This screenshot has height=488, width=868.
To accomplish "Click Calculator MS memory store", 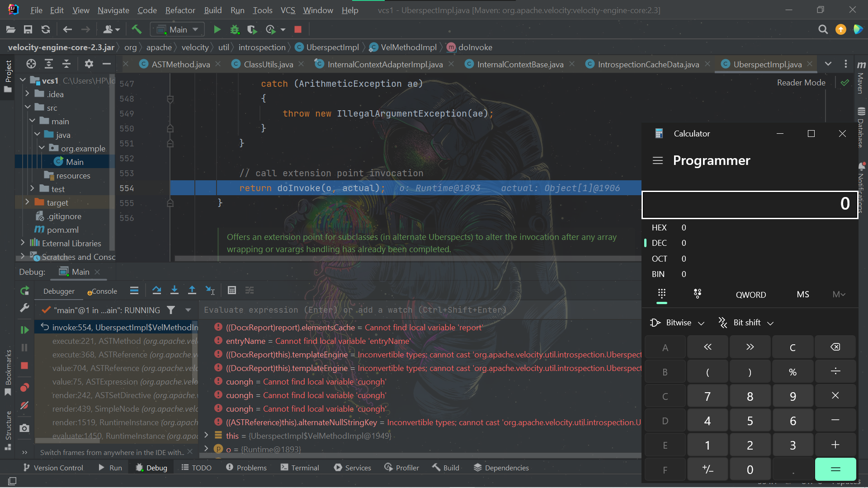I will 803,295.
